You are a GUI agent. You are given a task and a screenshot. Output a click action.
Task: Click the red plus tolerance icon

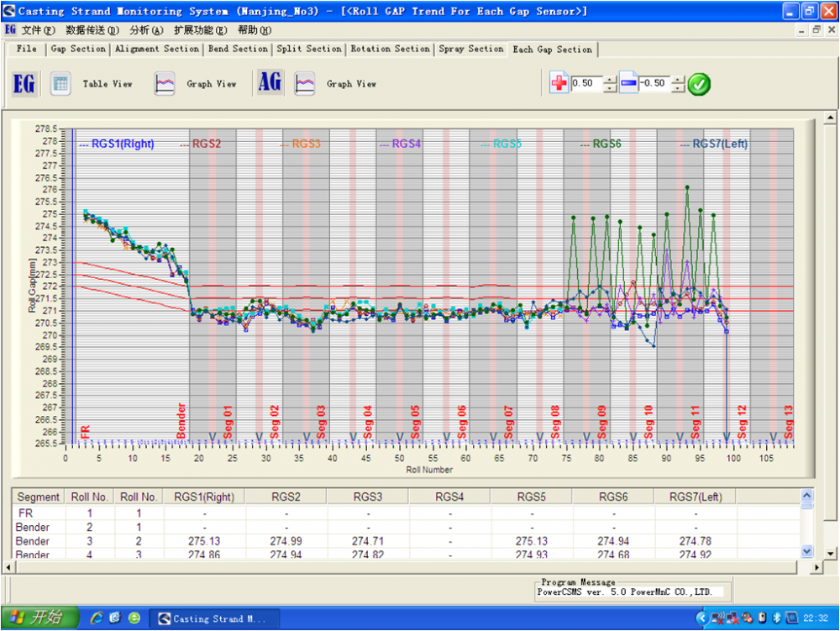pyautogui.click(x=559, y=83)
